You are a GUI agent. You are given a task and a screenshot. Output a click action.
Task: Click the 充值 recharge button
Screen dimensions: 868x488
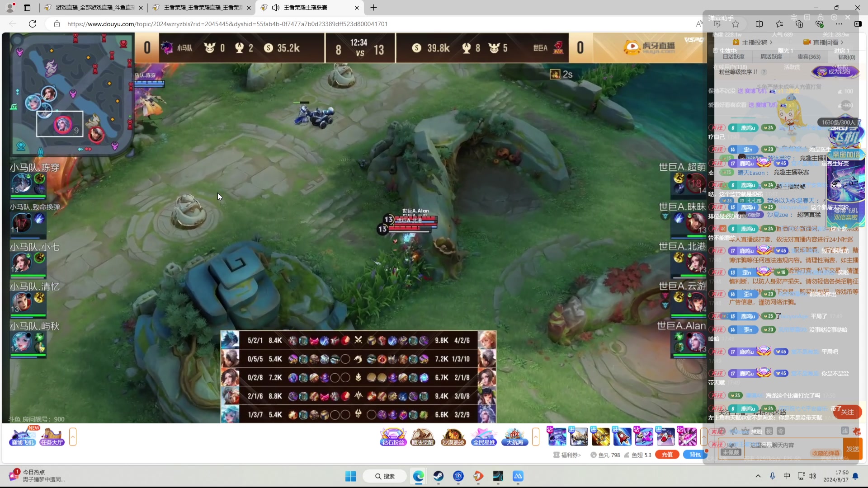pyautogui.click(x=667, y=455)
